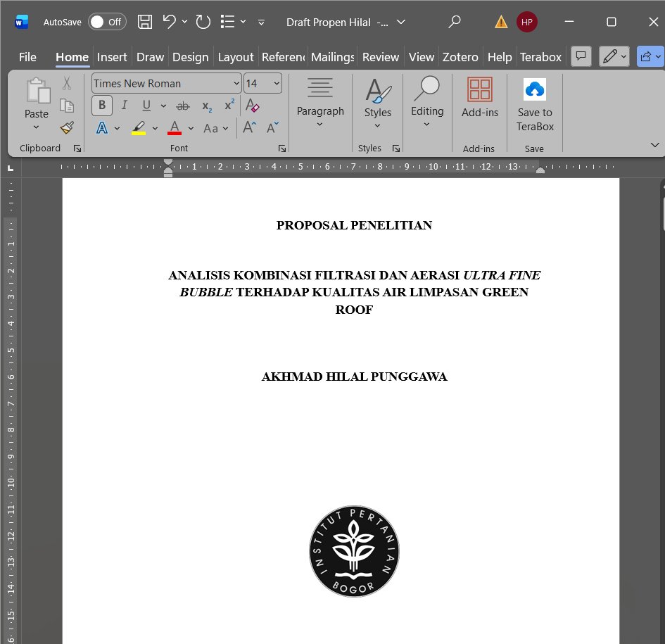Switch to the Design tab

(191, 57)
